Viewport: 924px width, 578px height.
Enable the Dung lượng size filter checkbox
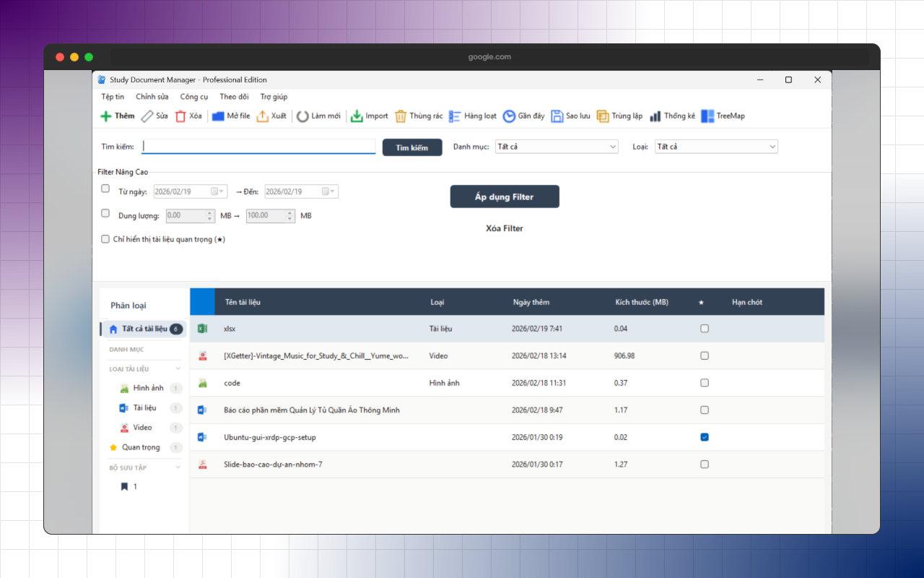pos(105,214)
